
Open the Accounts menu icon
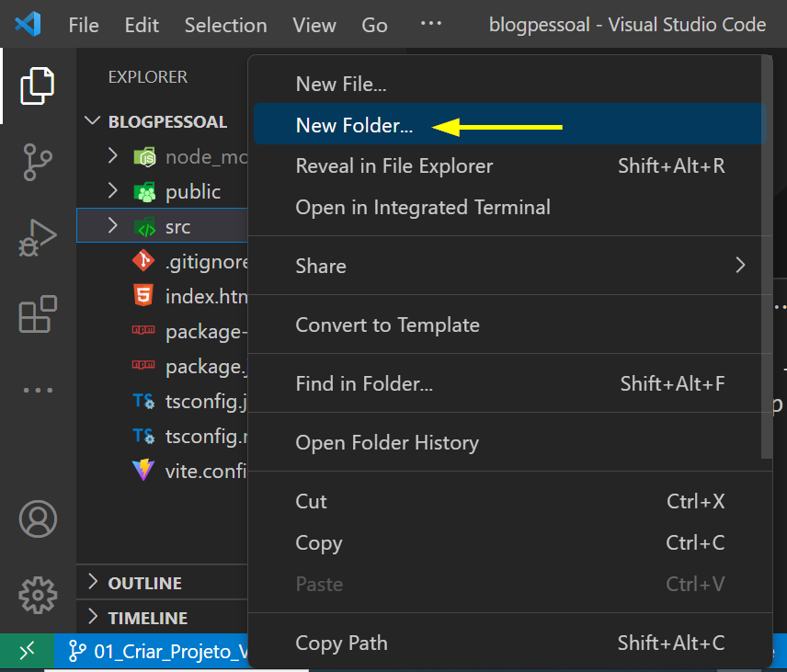(37, 519)
